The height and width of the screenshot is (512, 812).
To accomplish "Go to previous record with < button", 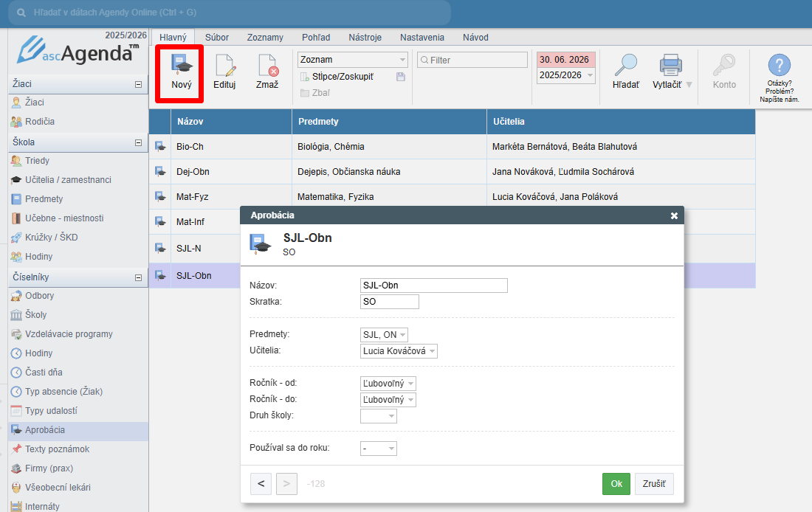I will click(261, 483).
